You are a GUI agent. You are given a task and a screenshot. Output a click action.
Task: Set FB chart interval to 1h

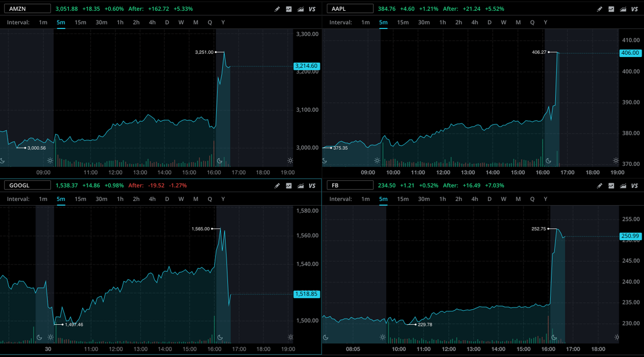tap(443, 199)
